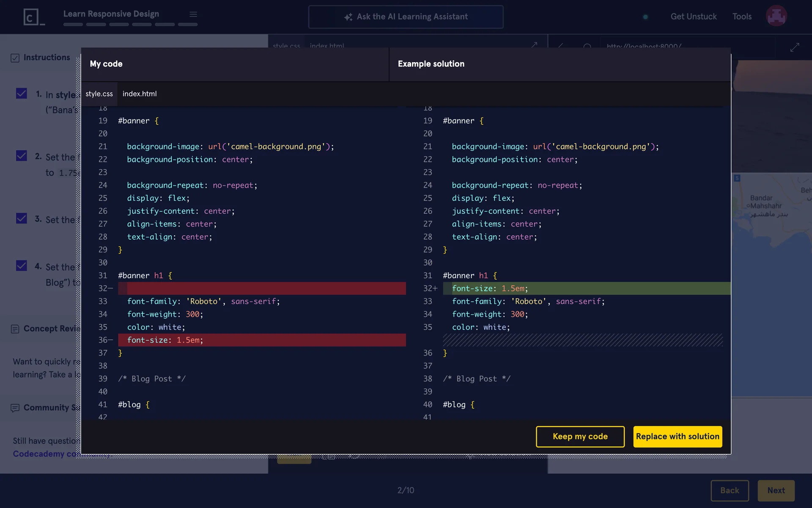812x508 pixels.
Task: Click the Codecademy logo icon
Action: click(33, 17)
